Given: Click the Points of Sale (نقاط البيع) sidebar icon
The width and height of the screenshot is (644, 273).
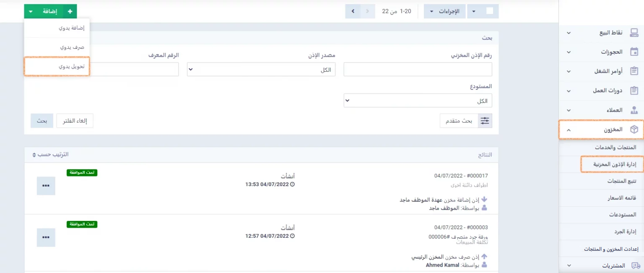Looking at the screenshot, I should pos(634,33).
